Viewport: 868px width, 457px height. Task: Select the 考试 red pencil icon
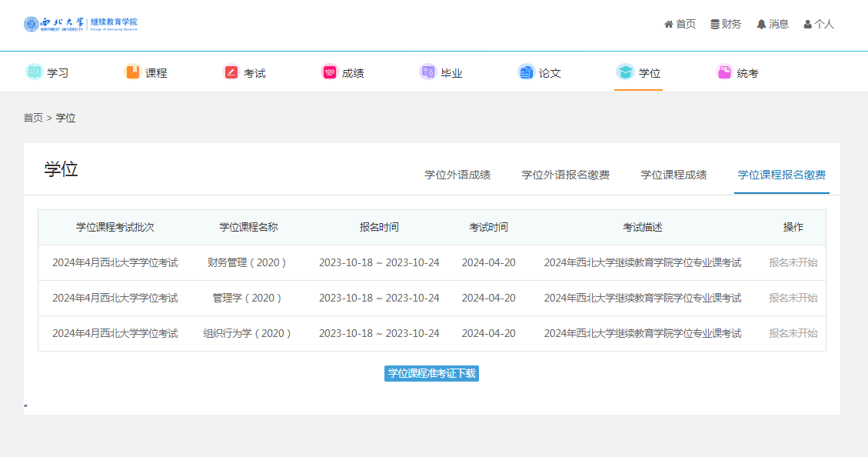[x=231, y=72]
